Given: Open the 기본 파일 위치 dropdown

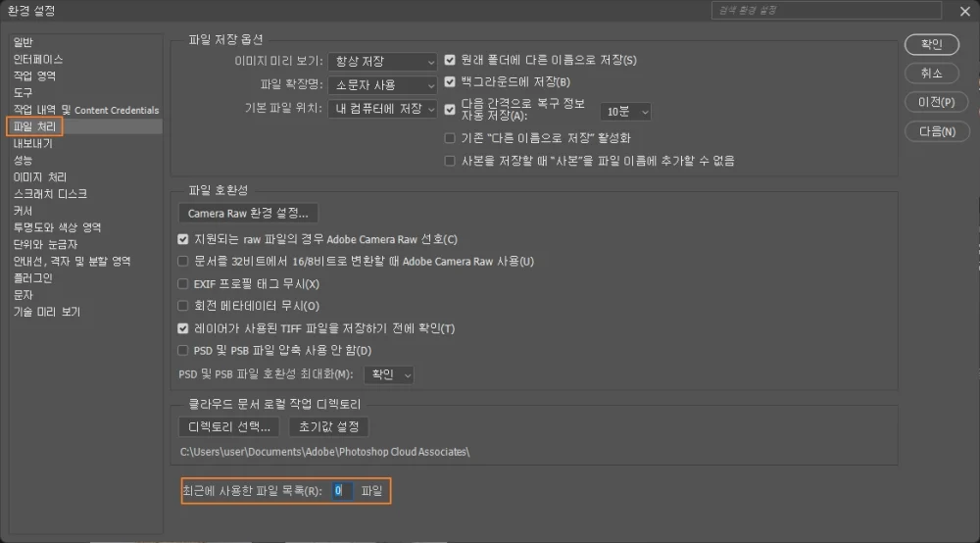Looking at the screenshot, I should pyautogui.click(x=382, y=109).
